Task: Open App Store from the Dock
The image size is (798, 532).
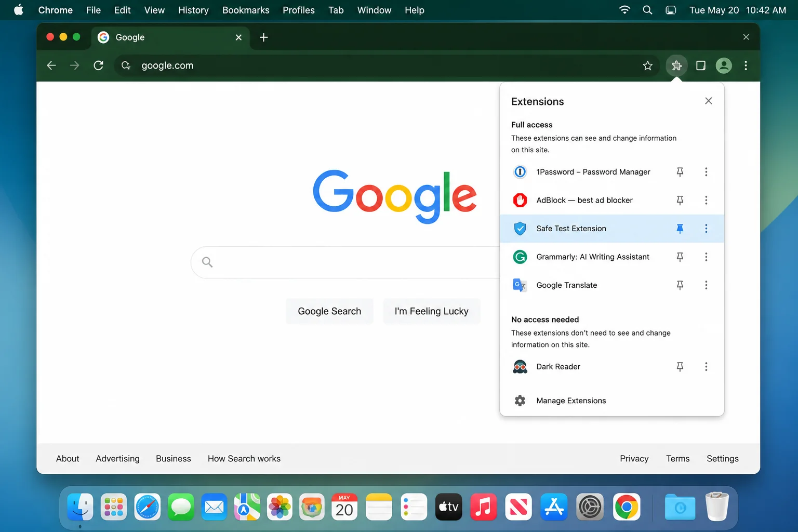Action: tap(554, 507)
